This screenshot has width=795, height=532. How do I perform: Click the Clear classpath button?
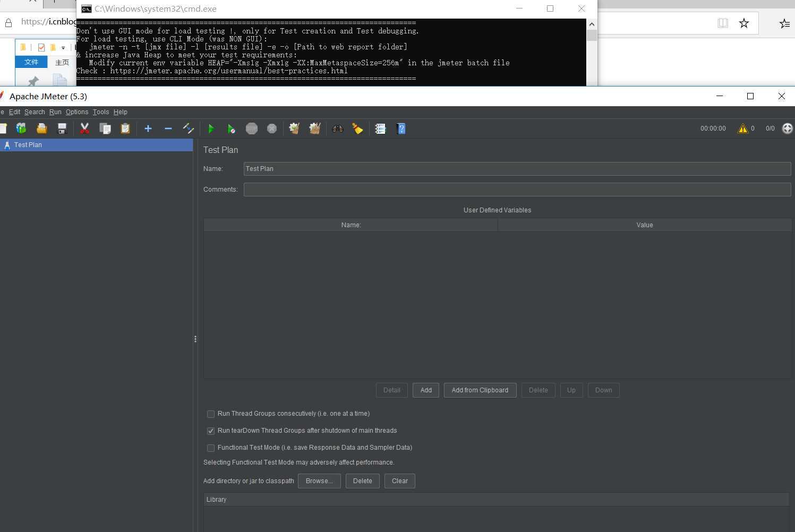click(400, 481)
